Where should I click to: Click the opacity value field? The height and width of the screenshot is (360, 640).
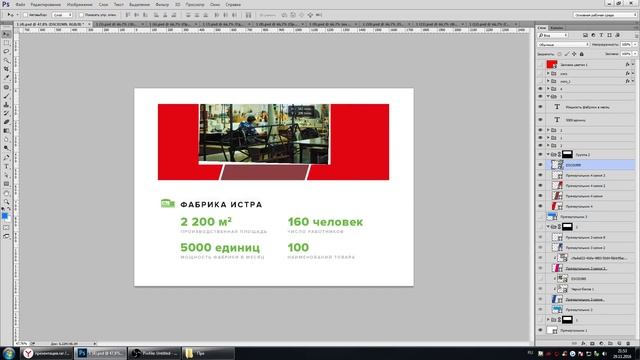pos(626,44)
